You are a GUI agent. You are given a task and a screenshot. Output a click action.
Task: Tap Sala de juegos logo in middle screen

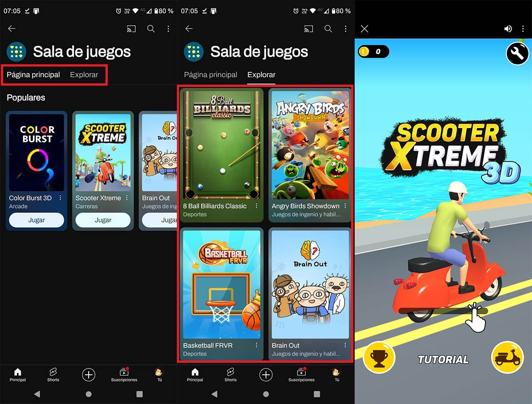[x=194, y=52]
